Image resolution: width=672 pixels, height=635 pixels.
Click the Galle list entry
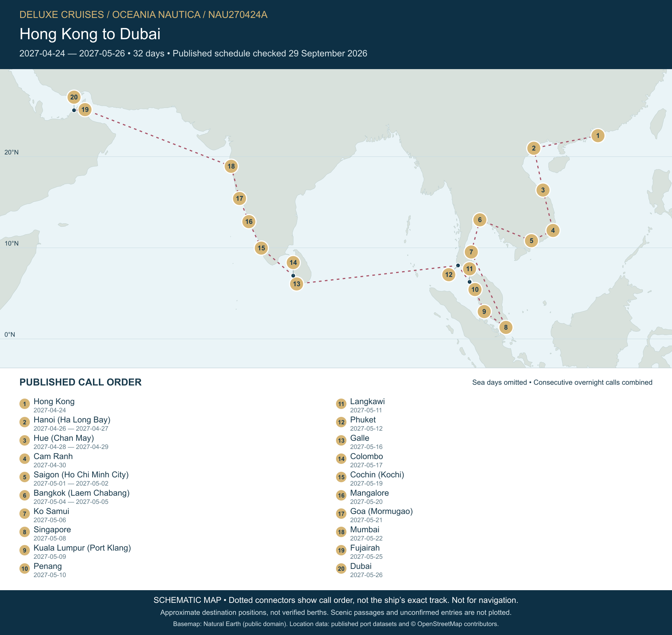(360, 442)
